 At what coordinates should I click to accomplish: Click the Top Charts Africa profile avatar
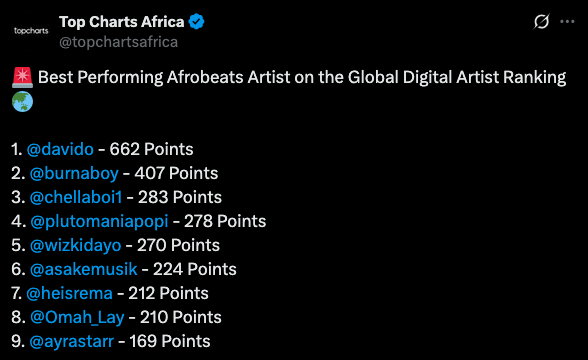(x=31, y=31)
